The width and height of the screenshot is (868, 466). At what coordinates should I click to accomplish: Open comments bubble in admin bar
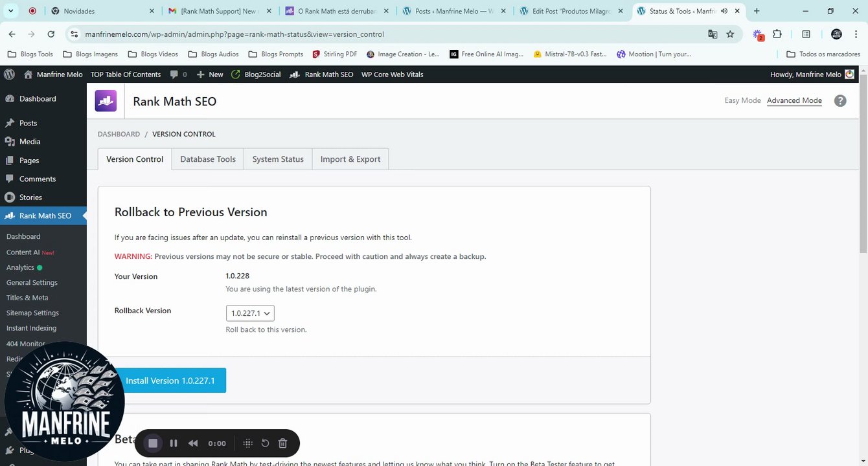click(178, 74)
